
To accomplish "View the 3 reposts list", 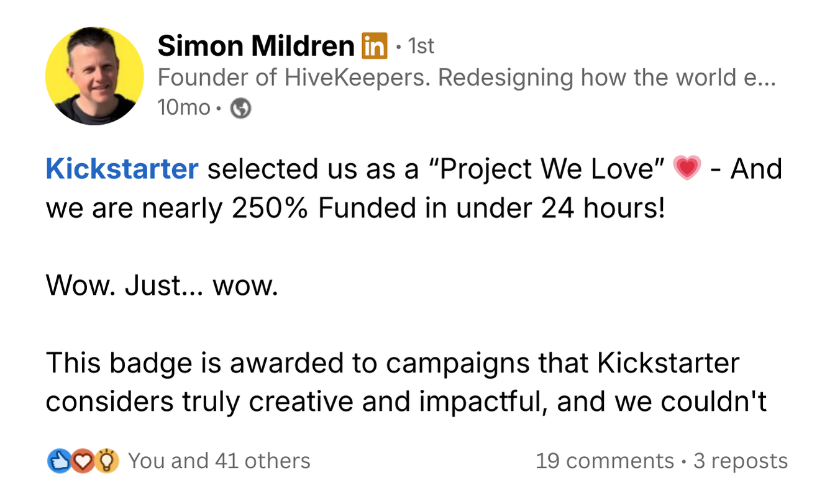I will (x=741, y=461).
